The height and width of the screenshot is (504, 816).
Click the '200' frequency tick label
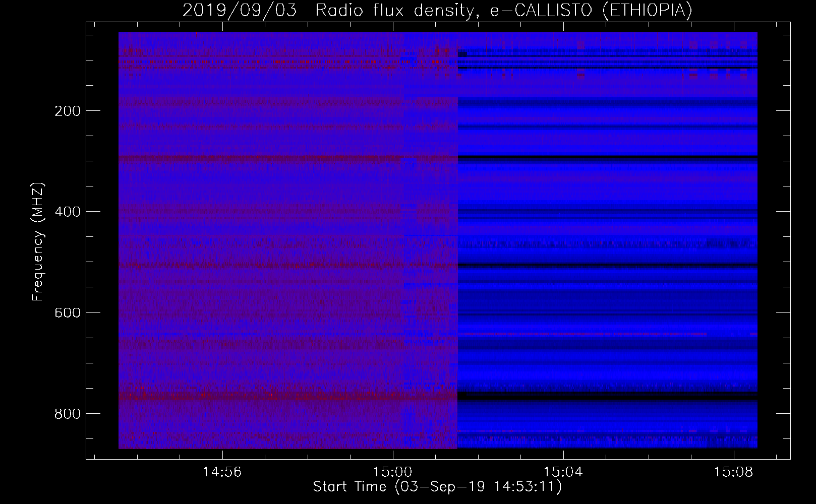(68, 111)
